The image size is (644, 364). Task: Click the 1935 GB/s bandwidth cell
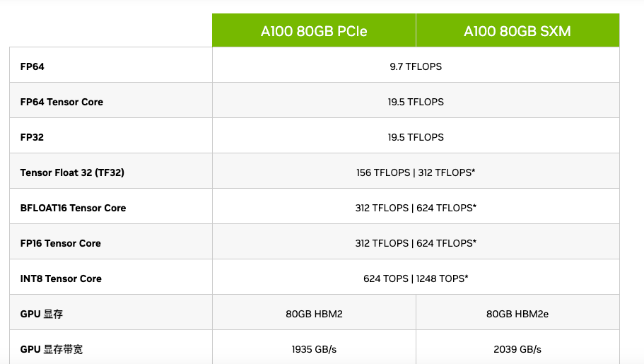coord(314,349)
